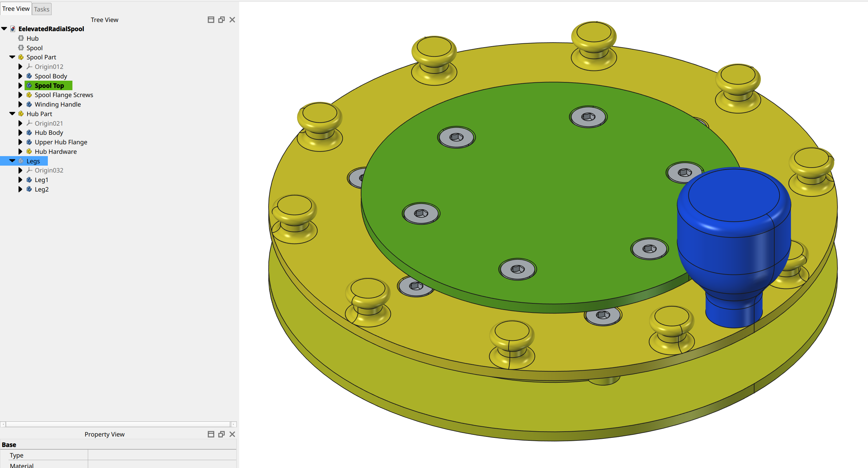Expand the Hub Hardware node

click(20, 152)
